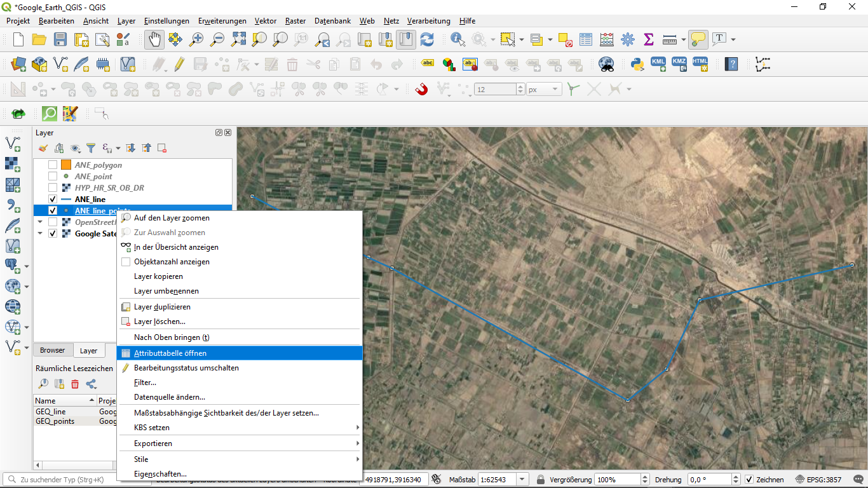Click the HTML toolbar icon
Viewport: 868px width, 488px height.
700,64
